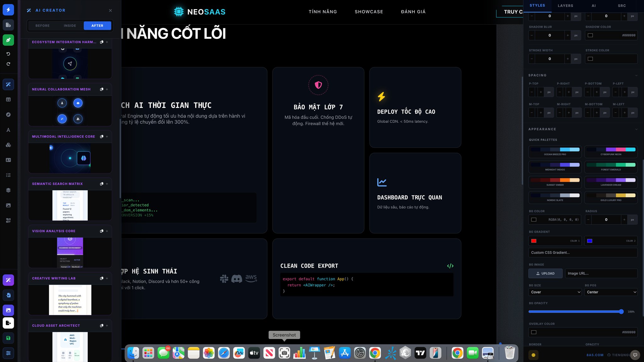
Task: Open the layers stack icon in sidebar
Action: coord(8,190)
